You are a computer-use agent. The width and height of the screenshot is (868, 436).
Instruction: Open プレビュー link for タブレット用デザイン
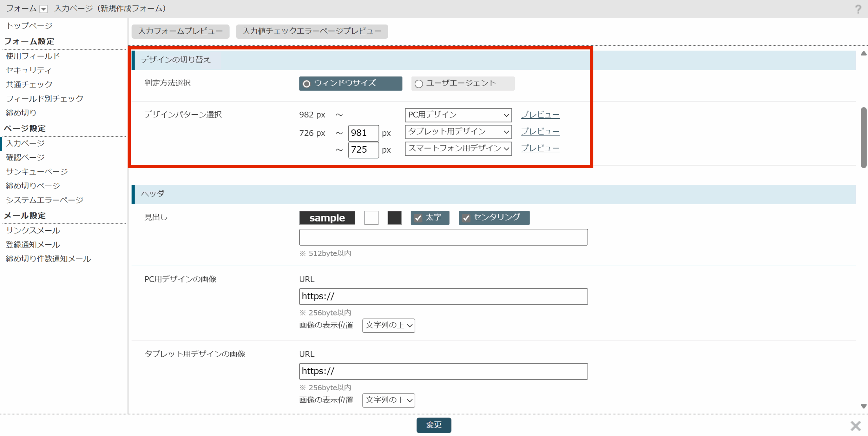[x=540, y=131]
